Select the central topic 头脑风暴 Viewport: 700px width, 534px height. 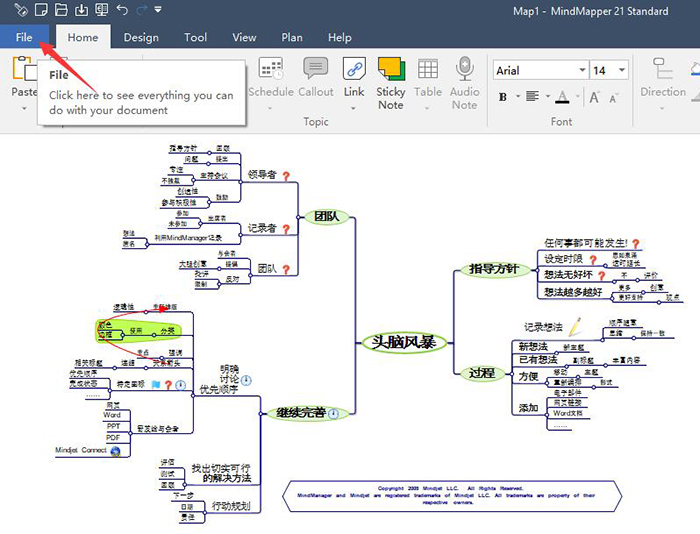(x=404, y=342)
